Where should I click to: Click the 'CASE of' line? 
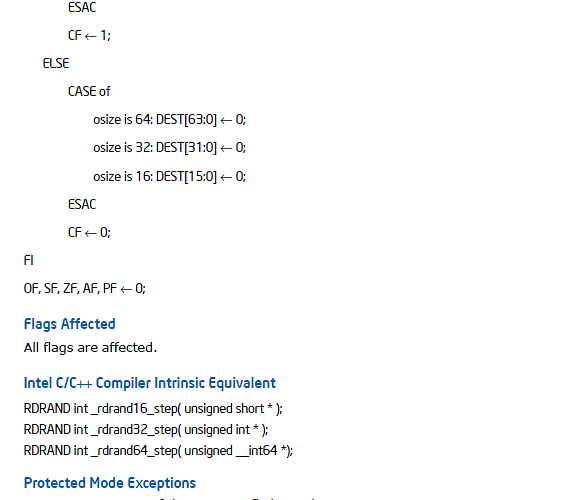point(89,91)
